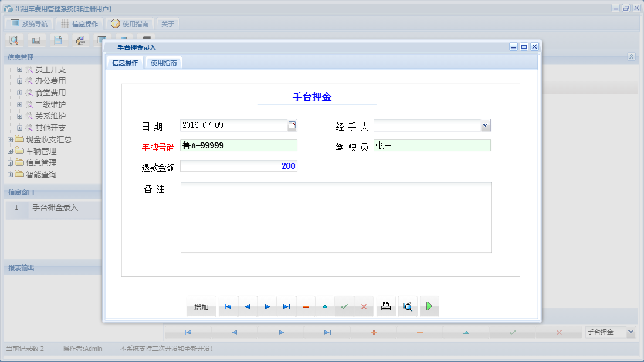Click the search magnifier icon in the main toolbar
The image size is (644, 362).
(x=13, y=40)
